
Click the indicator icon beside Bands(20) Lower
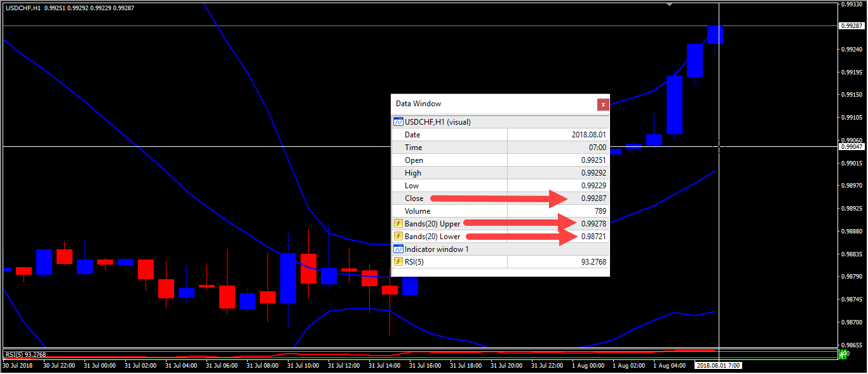click(x=398, y=236)
